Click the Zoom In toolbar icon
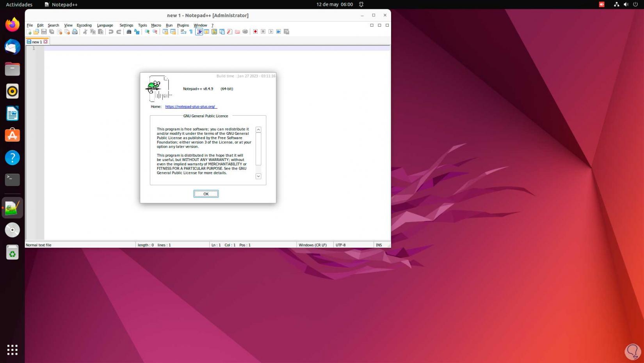 (147, 32)
